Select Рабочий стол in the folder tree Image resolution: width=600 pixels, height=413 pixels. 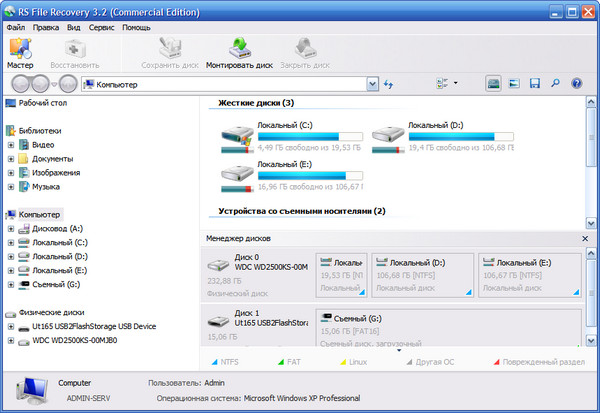click(x=41, y=103)
